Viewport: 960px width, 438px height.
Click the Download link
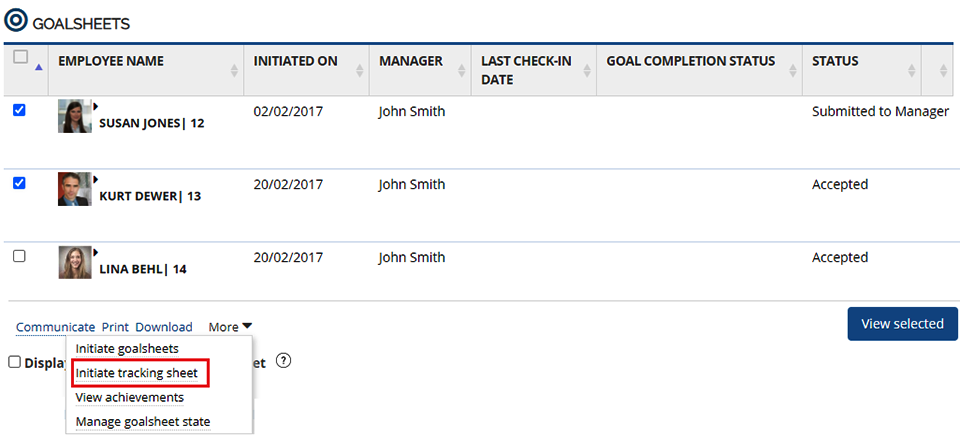point(164,327)
